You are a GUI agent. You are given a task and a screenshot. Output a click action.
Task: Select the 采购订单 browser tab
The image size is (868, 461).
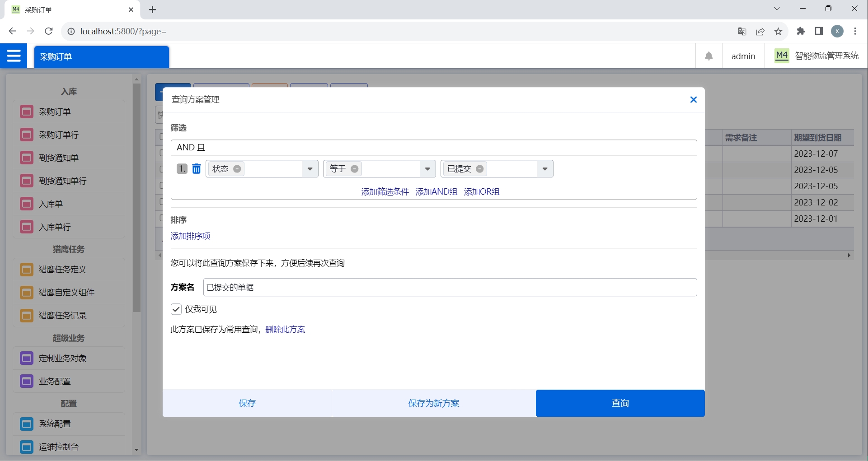(x=72, y=10)
